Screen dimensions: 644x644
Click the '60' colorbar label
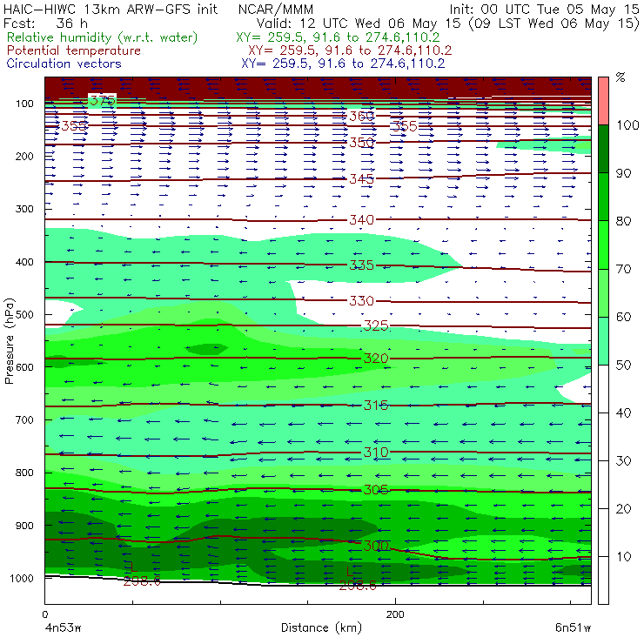(623, 317)
